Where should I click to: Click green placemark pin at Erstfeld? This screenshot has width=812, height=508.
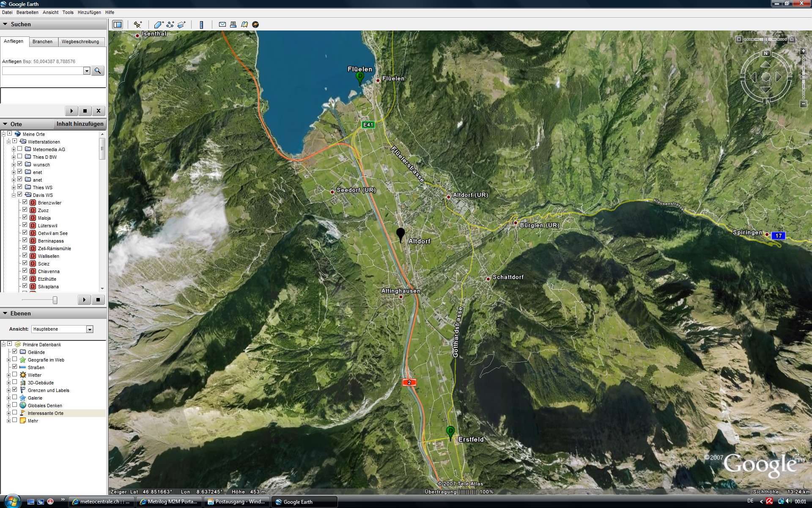[x=450, y=433]
